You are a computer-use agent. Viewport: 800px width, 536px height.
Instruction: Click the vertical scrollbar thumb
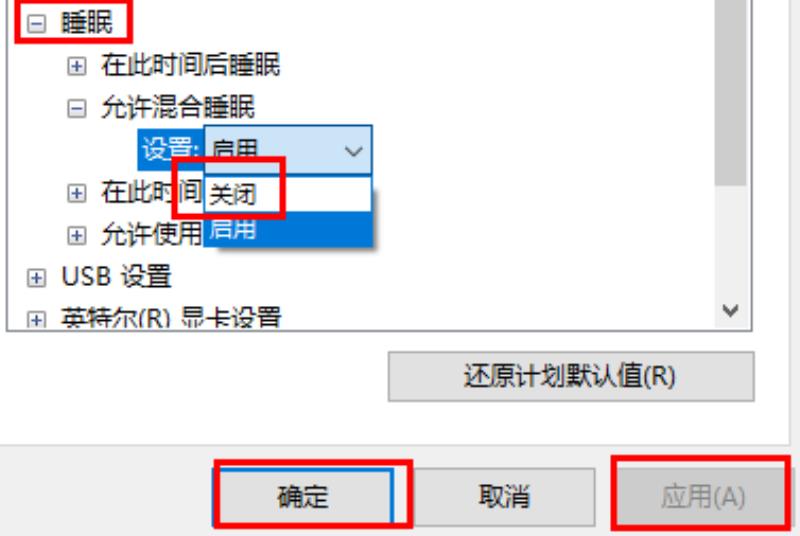point(731,92)
